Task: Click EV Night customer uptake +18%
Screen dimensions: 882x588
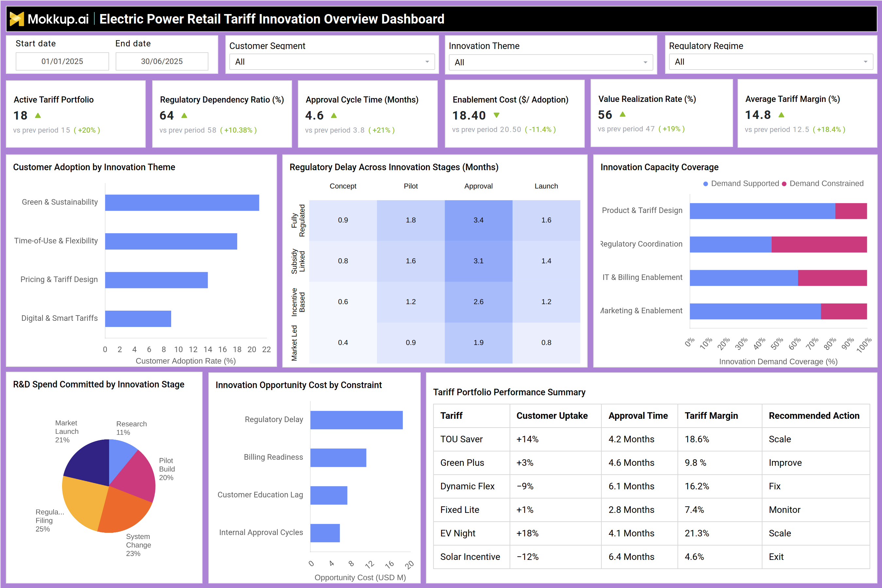Action: 527,533
